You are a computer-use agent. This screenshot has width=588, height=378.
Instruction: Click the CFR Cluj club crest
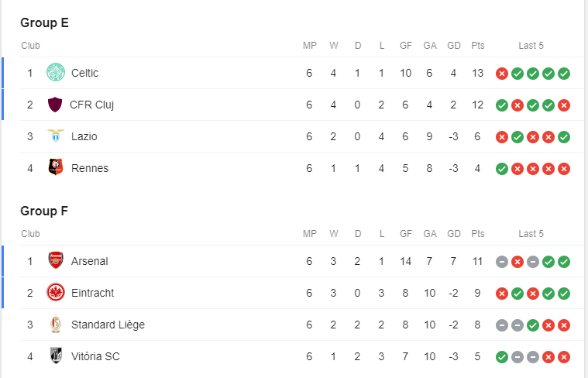(55, 105)
